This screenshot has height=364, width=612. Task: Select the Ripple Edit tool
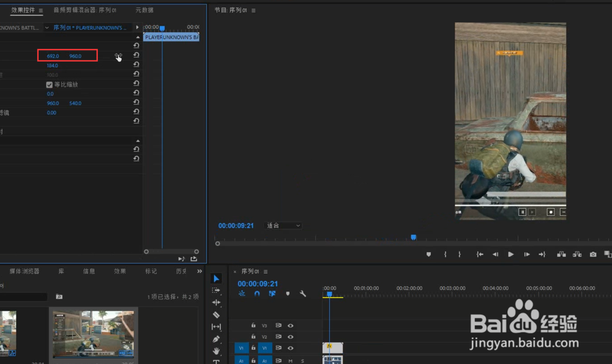(216, 302)
